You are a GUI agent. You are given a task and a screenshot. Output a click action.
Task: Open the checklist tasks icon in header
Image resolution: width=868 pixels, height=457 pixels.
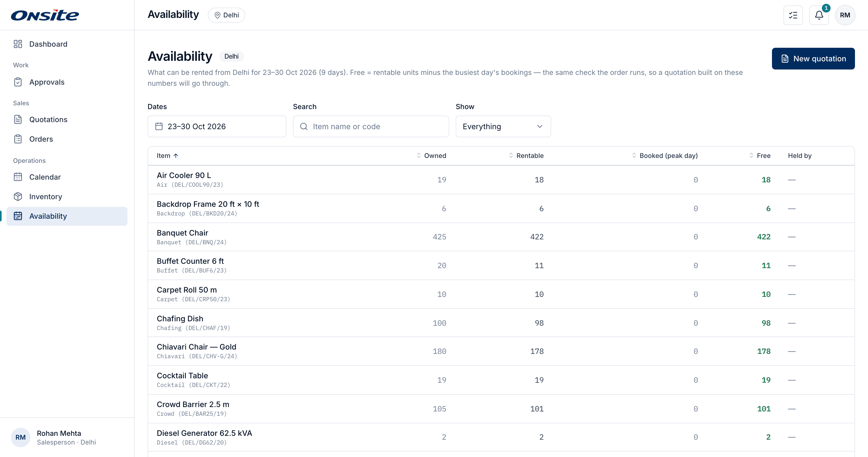793,15
